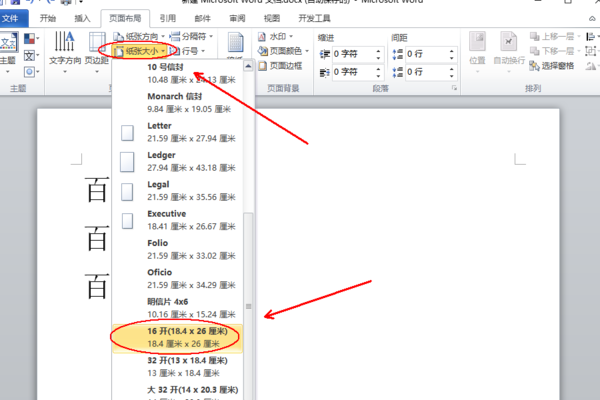This screenshot has width=600, height=400.
Task: Choose Legal paper size
Action: [x=178, y=191]
